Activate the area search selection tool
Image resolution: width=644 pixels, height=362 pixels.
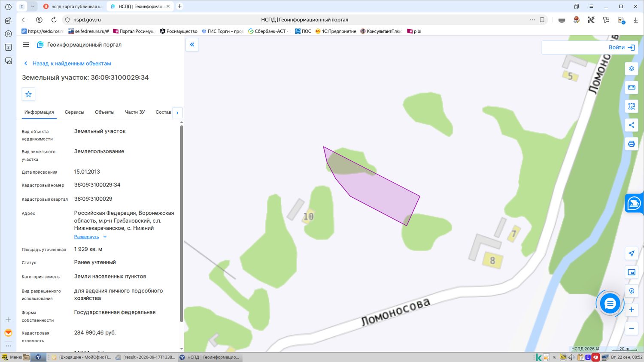pos(631,106)
